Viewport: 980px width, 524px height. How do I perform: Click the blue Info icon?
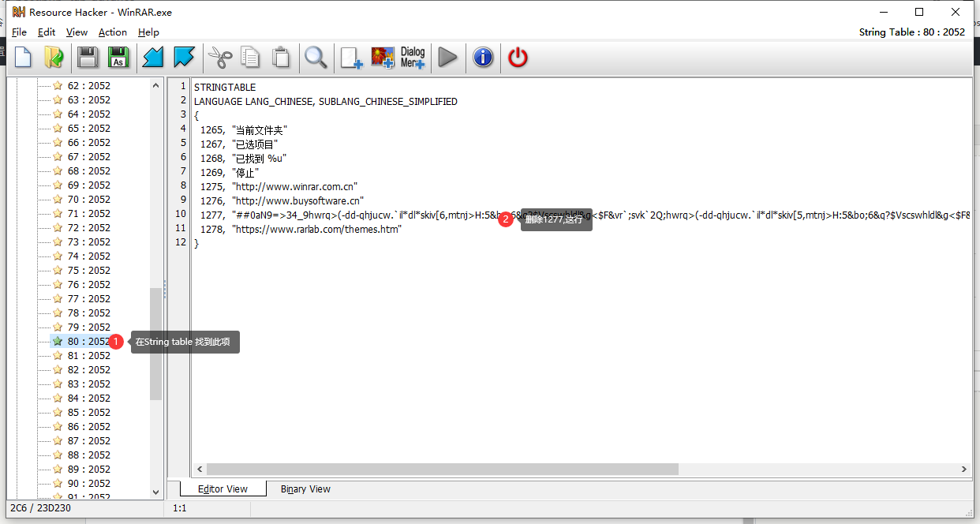pyautogui.click(x=483, y=57)
